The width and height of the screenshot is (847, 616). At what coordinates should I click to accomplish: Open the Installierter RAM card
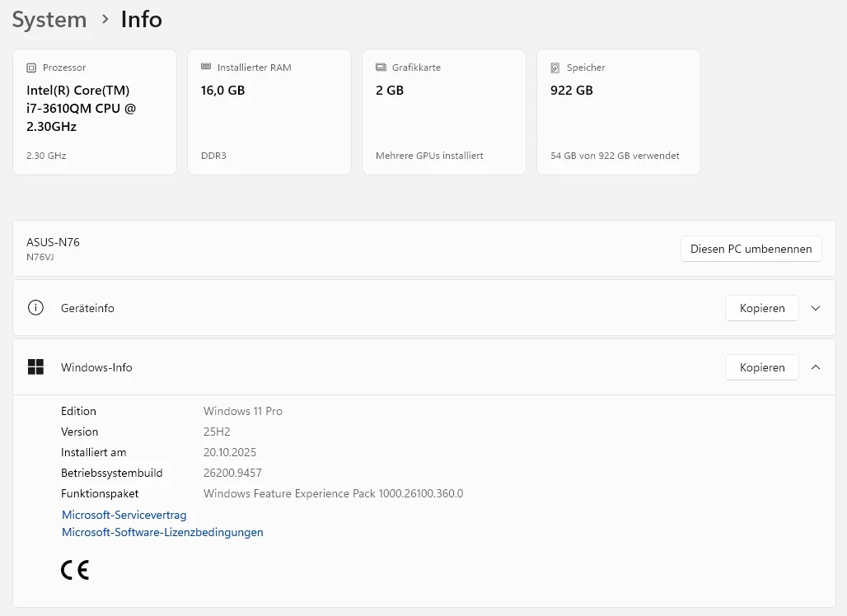coord(269,112)
